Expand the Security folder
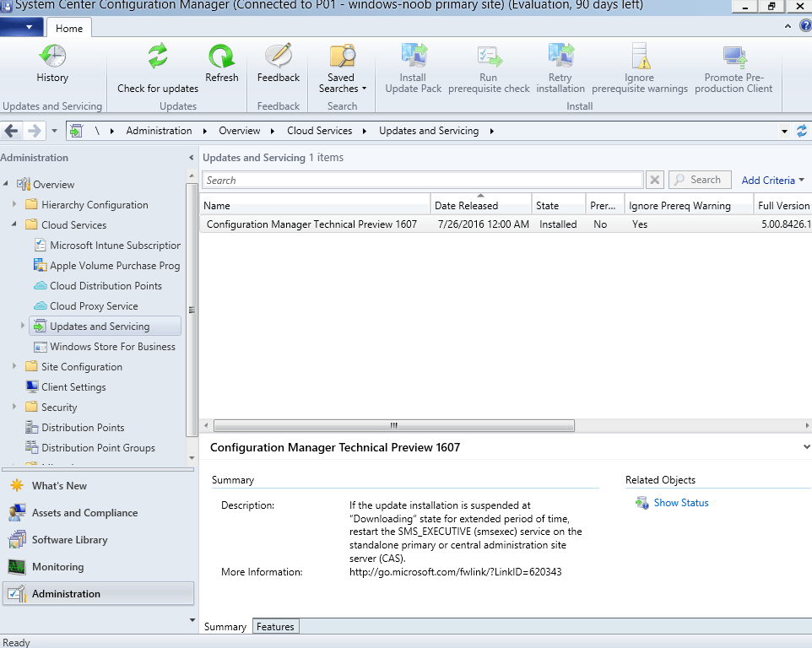 [14, 407]
